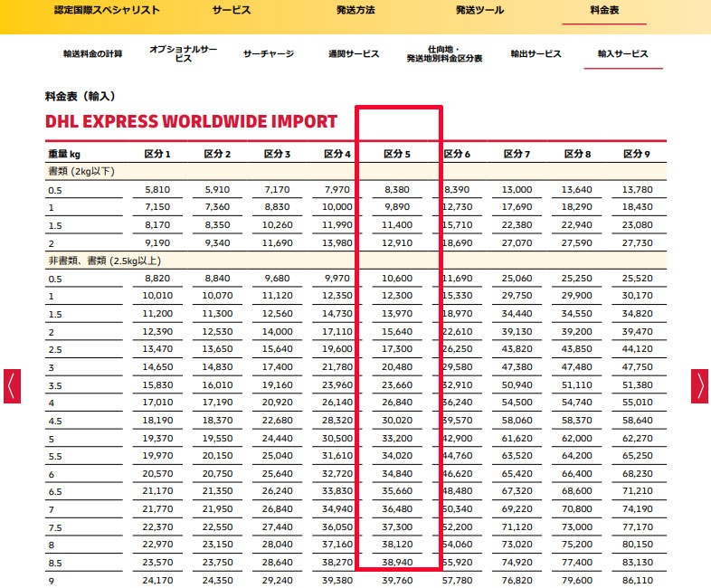This screenshot has height=588, width=711.
Task: Click the value 10,600
Action: point(397,279)
